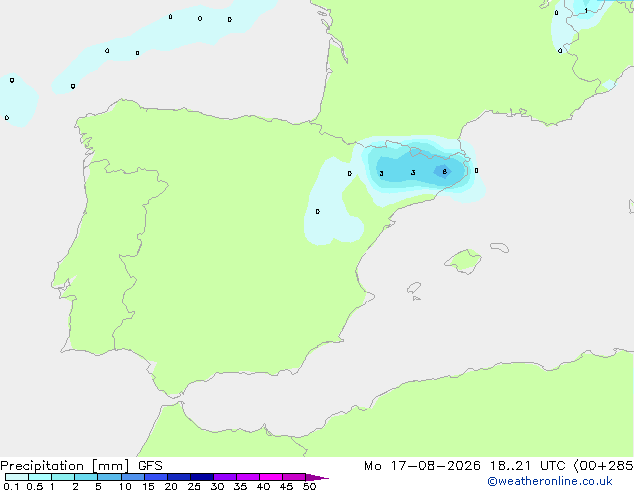The height and width of the screenshot is (490, 634).
Task: Click the 10–15 mm legend color box
Action: tap(133, 477)
